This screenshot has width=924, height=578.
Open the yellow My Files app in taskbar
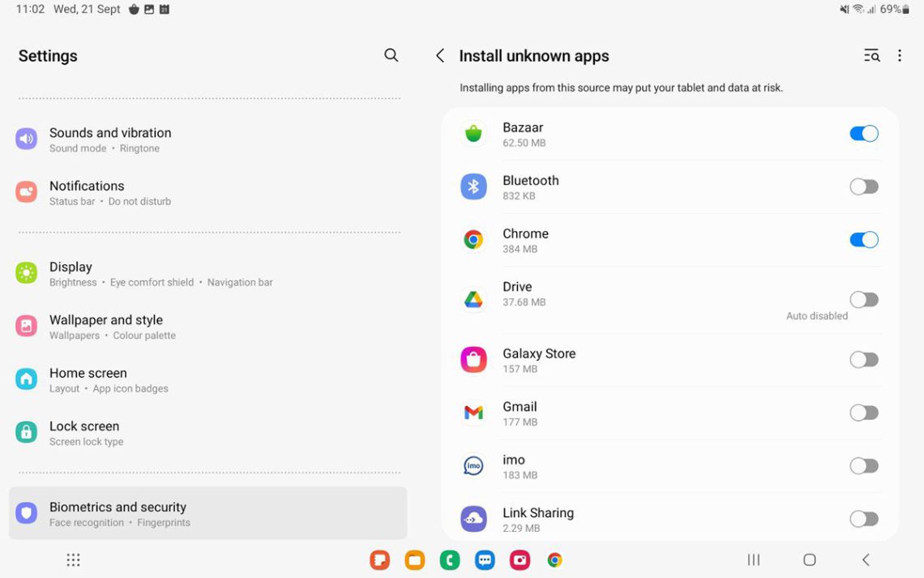pyautogui.click(x=415, y=560)
